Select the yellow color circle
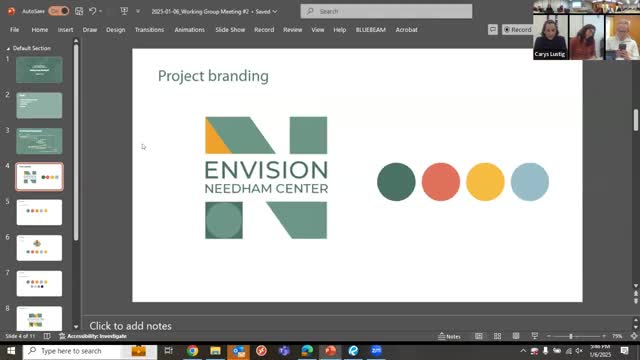The height and width of the screenshot is (360, 640). (485, 182)
